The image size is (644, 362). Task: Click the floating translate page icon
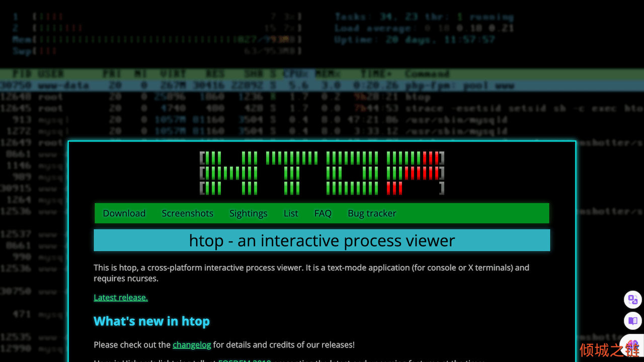pyautogui.click(x=633, y=300)
